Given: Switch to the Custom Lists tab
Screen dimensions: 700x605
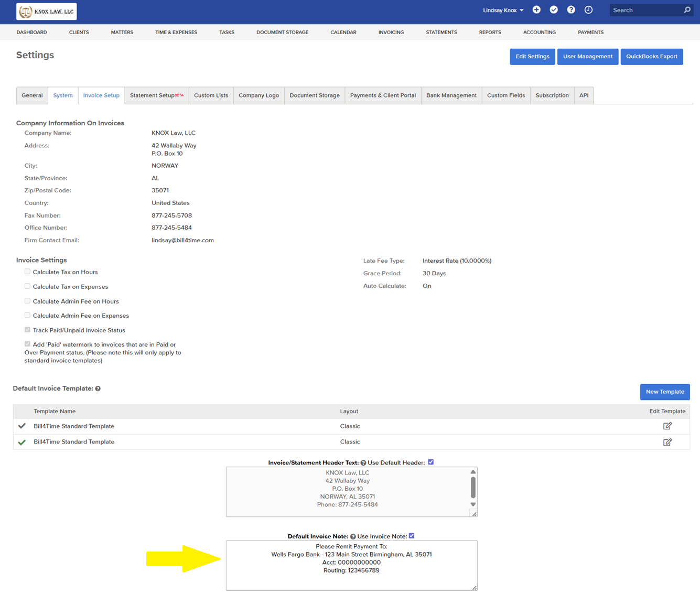Looking at the screenshot, I should (211, 95).
